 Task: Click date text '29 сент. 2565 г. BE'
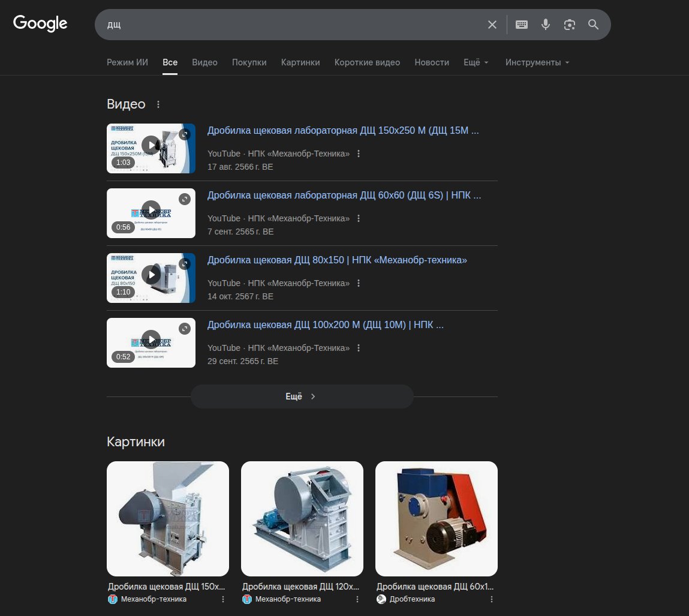point(243,361)
